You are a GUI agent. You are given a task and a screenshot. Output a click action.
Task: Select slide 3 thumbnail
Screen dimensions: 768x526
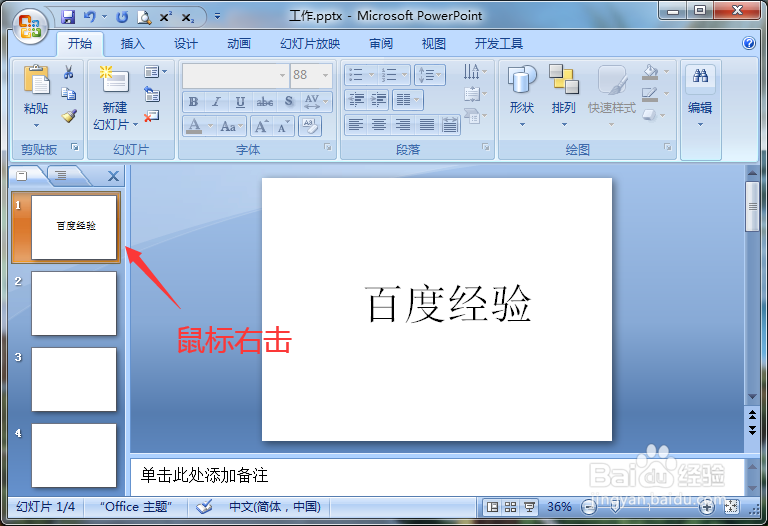point(74,379)
